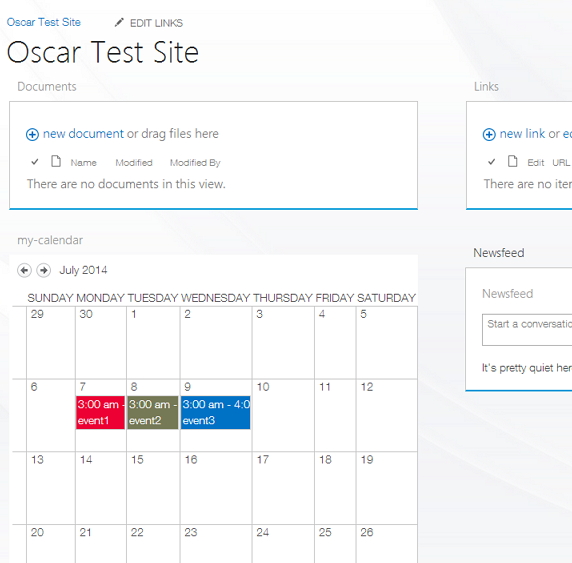Image resolution: width=572 pixels, height=563 pixels.
Task: Open the Modified column header menu
Action: point(134,163)
